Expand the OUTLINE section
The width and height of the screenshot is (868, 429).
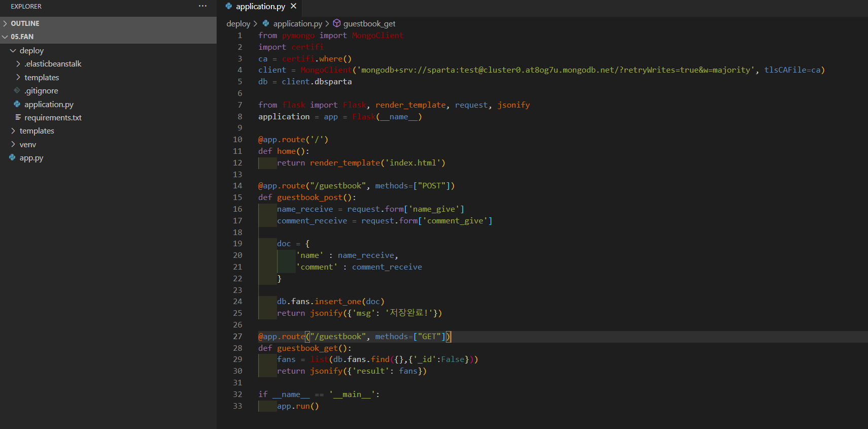point(108,23)
